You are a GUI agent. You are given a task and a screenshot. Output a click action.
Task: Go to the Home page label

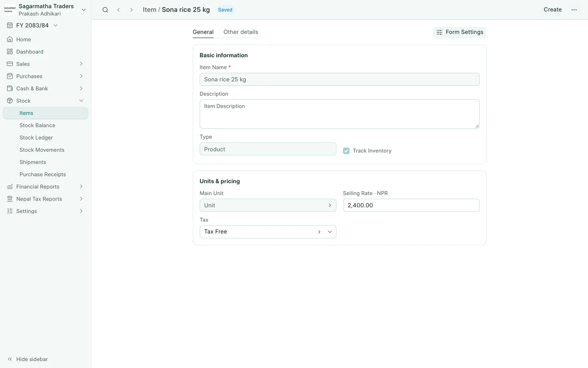click(x=24, y=39)
